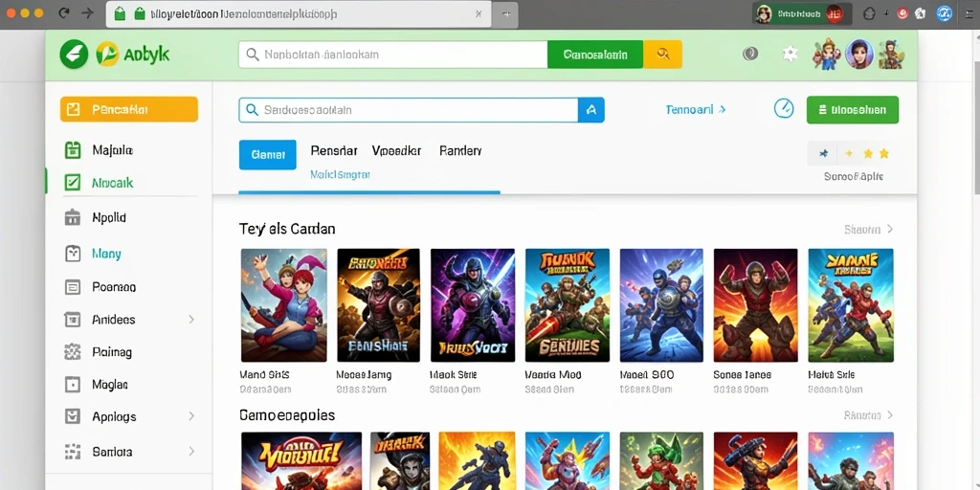
Task: Switch to the Vpoedker tab
Action: click(396, 150)
